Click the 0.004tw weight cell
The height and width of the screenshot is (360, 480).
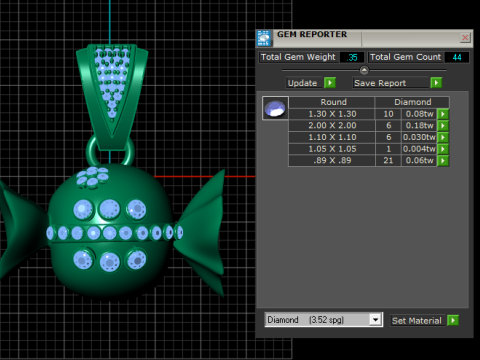[419, 149]
